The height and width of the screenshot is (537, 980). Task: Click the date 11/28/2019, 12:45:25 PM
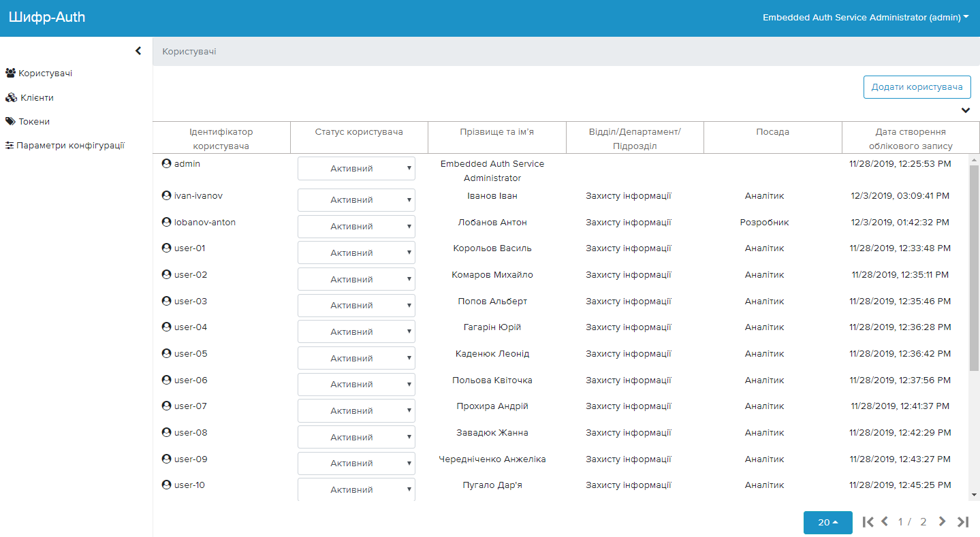click(x=900, y=485)
